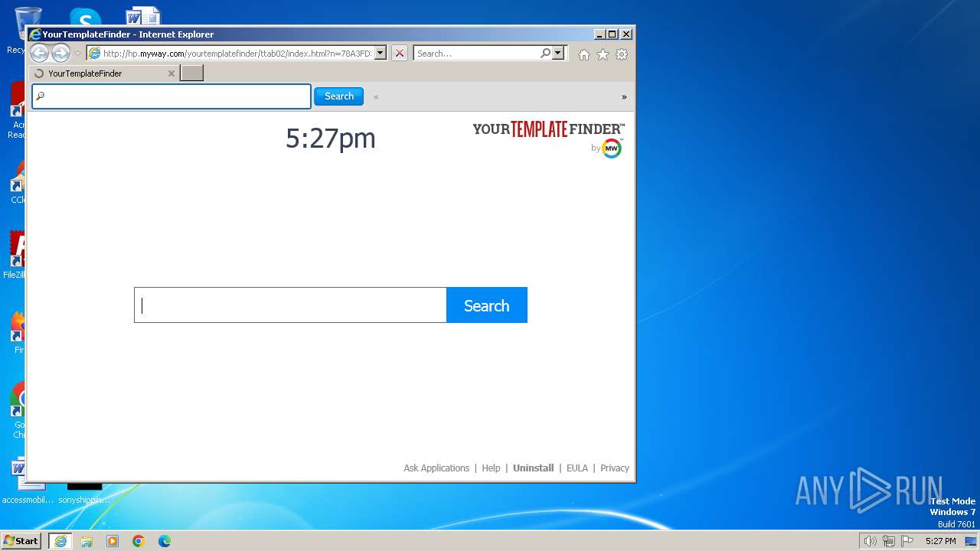Open the Windows Start menu
Viewport: 980px width, 551px height.
[21, 540]
